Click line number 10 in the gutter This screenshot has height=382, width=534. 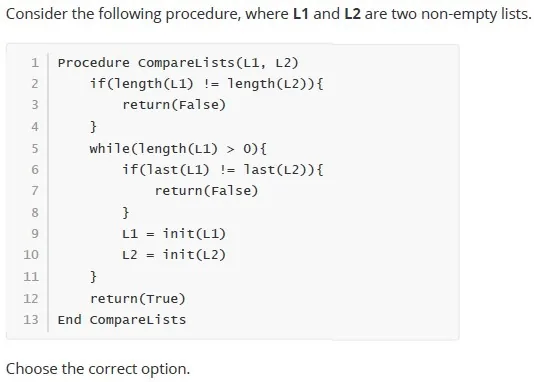pyautogui.click(x=31, y=255)
